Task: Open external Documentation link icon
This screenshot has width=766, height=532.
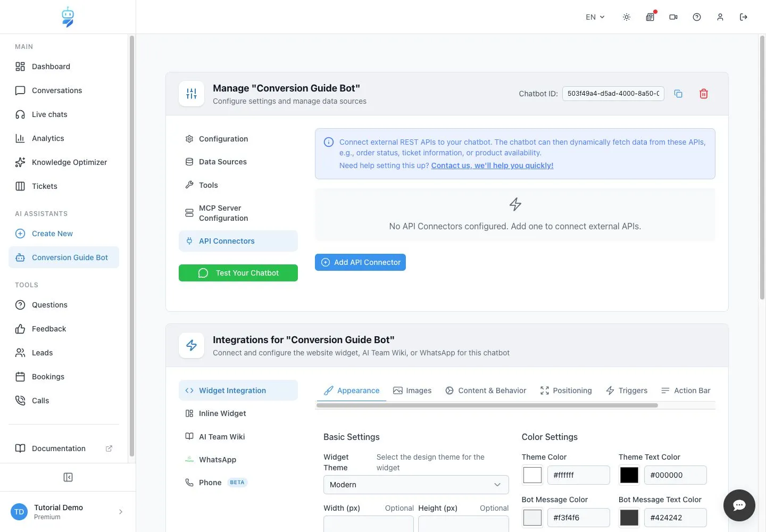Action: pyautogui.click(x=109, y=448)
